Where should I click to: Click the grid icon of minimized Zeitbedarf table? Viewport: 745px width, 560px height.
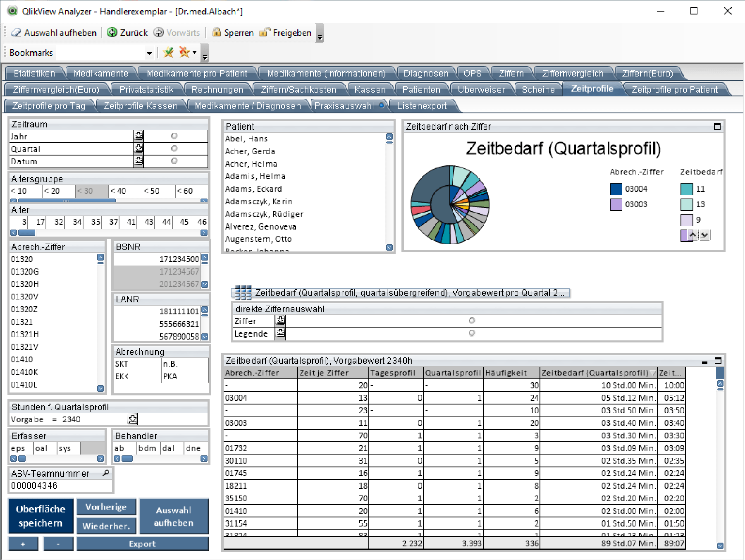pyautogui.click(x=243, y=293)
